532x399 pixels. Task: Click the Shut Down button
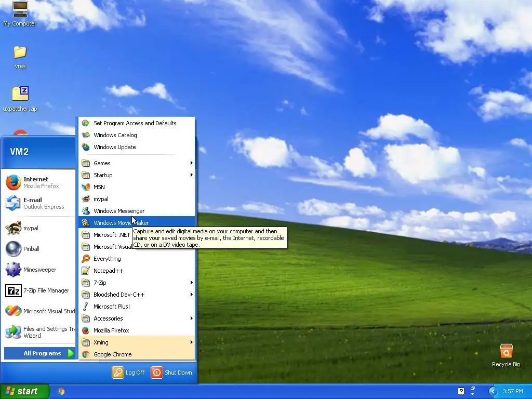171,373
